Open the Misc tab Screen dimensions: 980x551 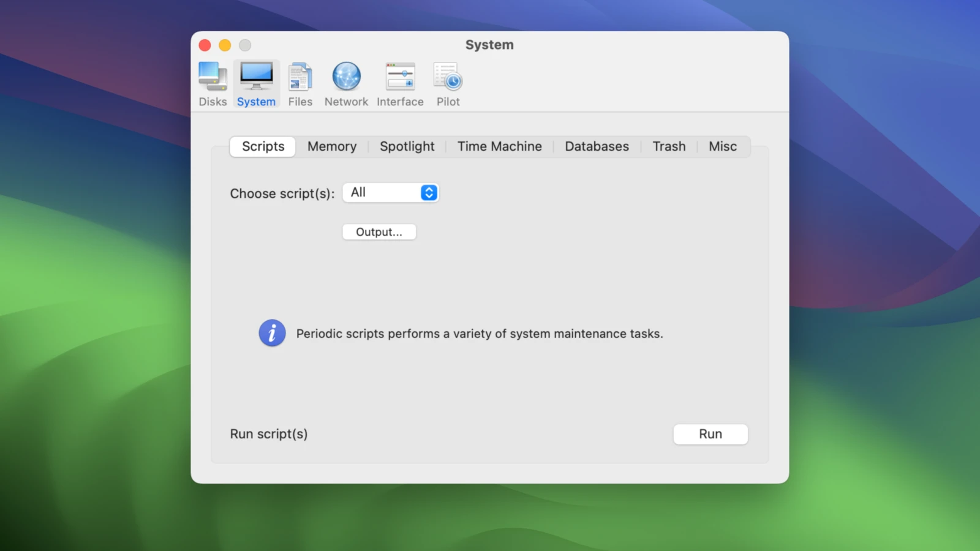tap(723, 146)
